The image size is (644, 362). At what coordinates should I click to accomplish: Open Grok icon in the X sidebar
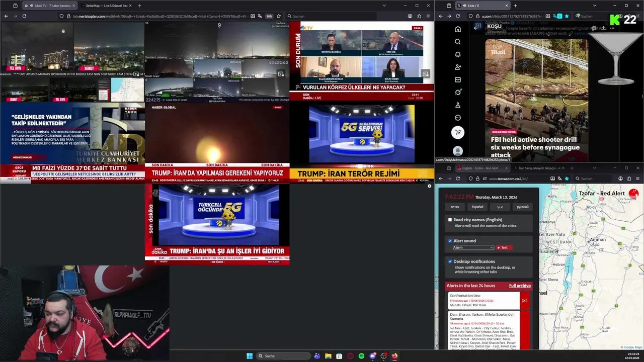click(457, 92)
